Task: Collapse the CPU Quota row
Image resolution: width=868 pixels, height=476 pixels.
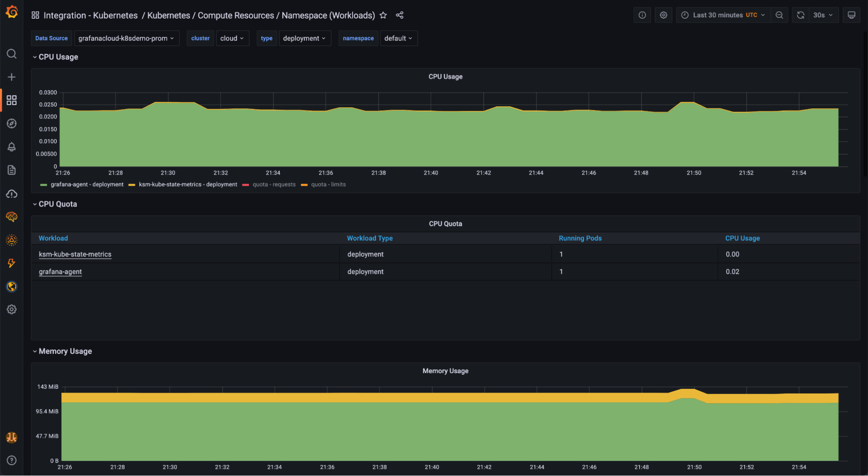Action: [x=57, y=204]
